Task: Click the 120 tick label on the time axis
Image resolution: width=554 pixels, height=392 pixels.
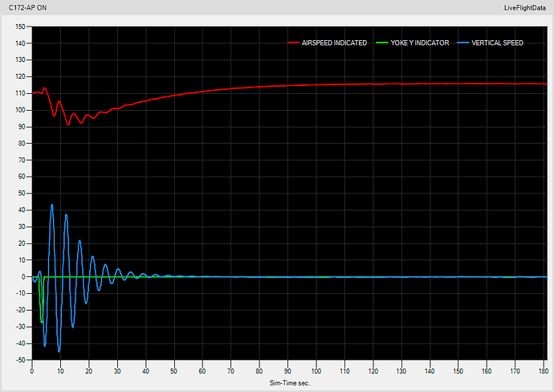Action: click(x=373, y=372)
